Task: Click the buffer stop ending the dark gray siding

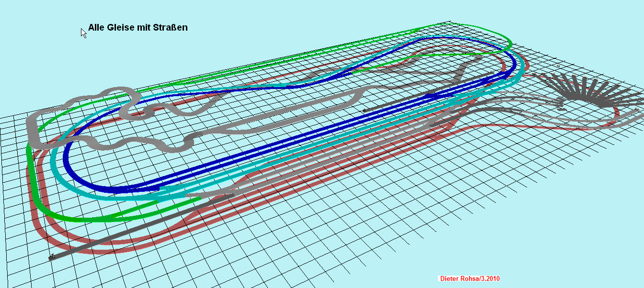Action: [x=52, y=258]
